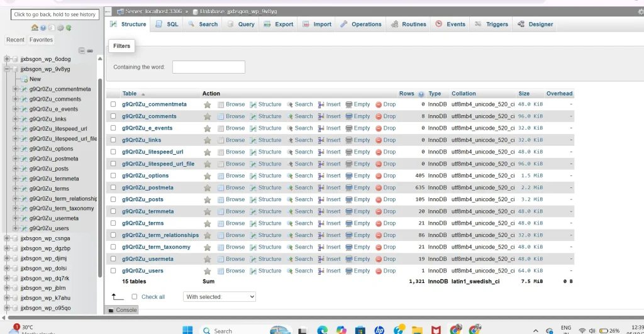
Task: Click the New table icon in tree
Action: pyautogui.click(x=25, y=79)
